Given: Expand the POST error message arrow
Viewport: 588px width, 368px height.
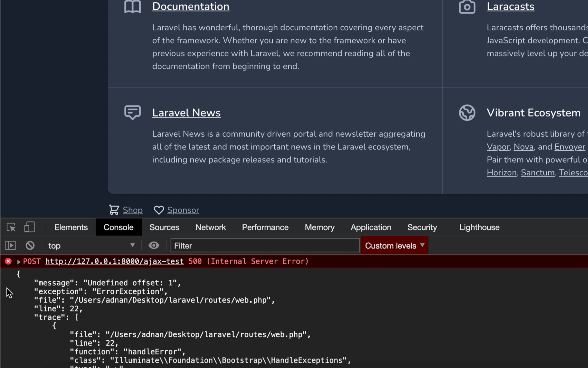Looking at the screenshot, I should pyautogui.click(x=19, y=262).
